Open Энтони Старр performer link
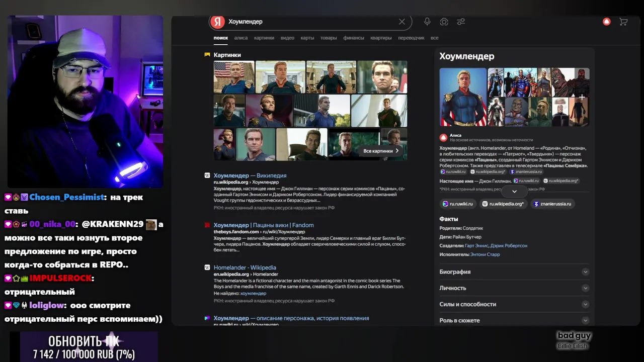This screenshot has height=362, width=644. tap(485, 254)
